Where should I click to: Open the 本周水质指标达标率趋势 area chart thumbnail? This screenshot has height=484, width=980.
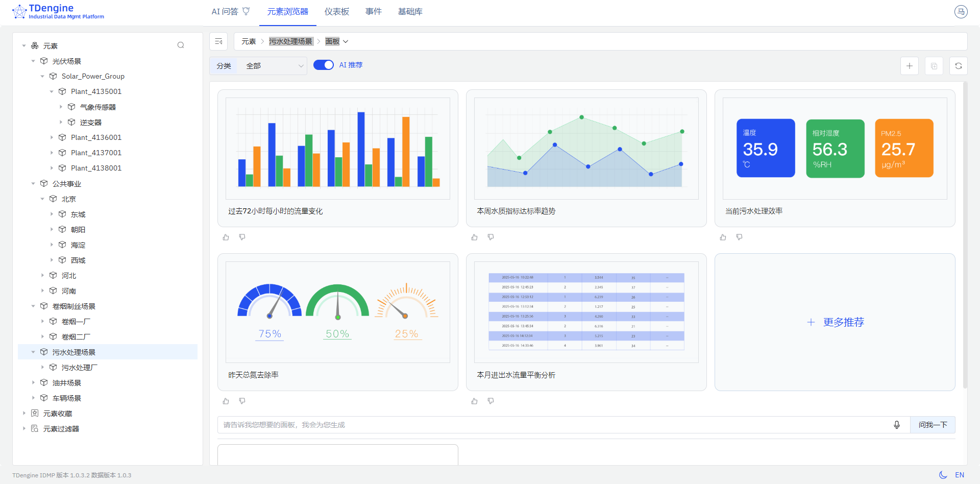click(x=586, y=148)
